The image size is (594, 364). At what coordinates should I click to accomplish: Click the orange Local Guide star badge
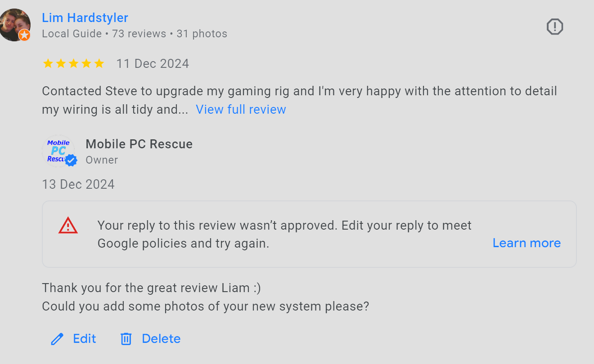click(24, 35)
